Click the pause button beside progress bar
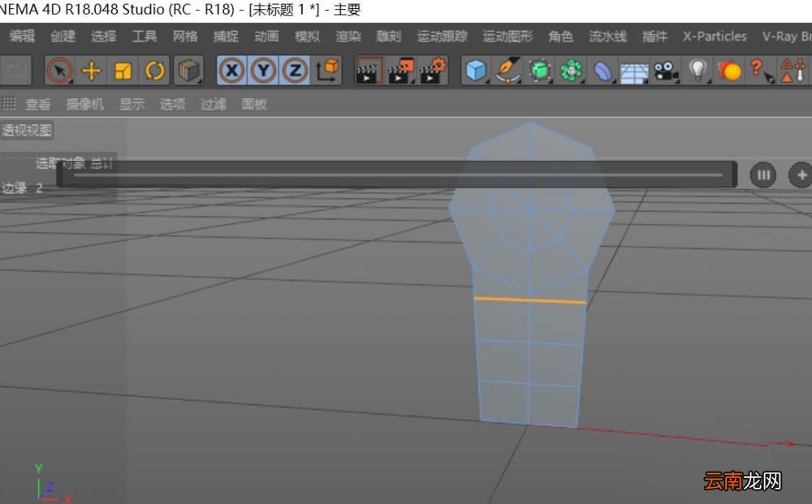 [762, 175]
